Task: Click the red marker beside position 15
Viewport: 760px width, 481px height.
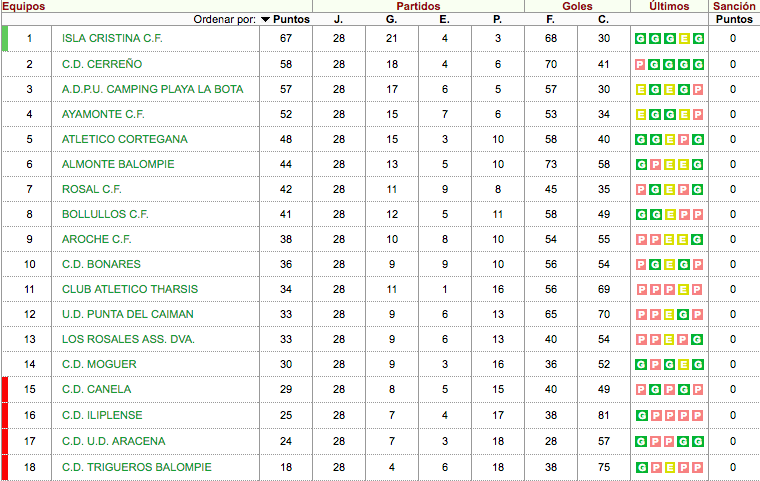Action: pyautogui.click(x=5, y=389)
